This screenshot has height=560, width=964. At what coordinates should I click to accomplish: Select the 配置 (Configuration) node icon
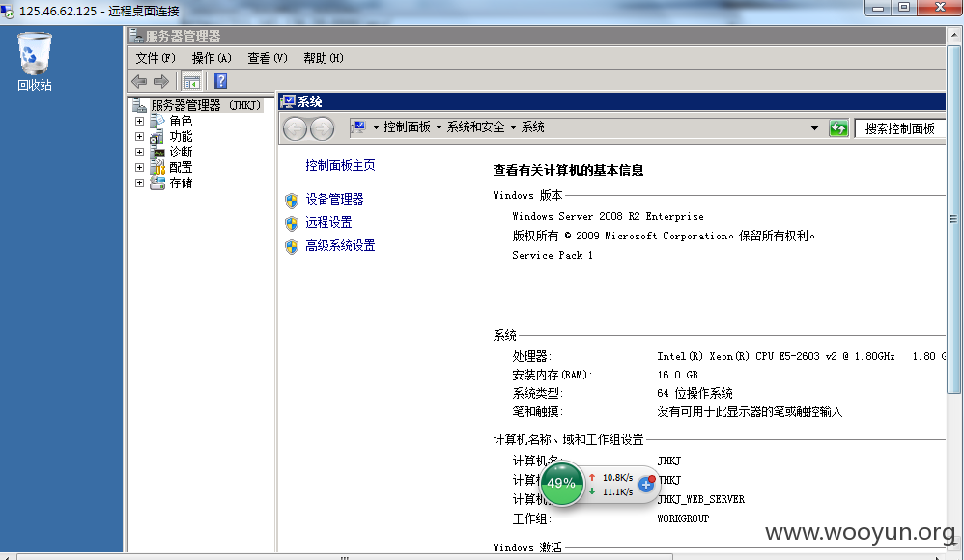tap(157, 167)
